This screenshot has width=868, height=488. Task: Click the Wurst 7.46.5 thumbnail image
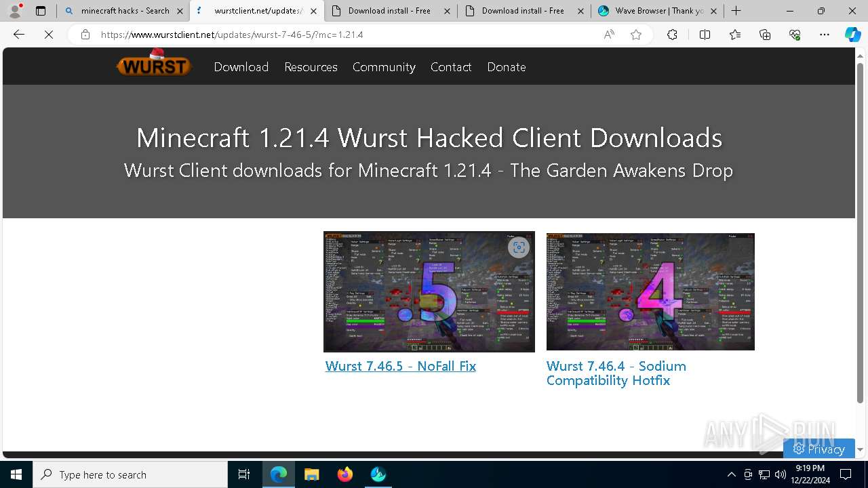429,291
